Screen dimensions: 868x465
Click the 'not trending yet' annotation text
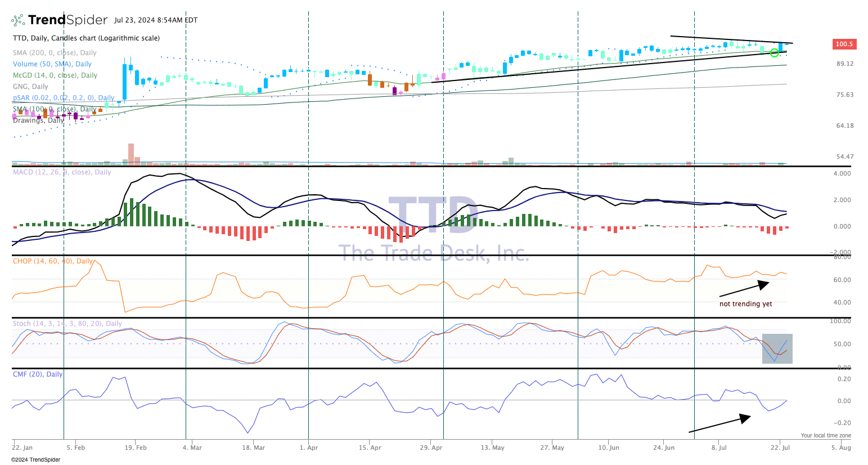click(745, 304)
